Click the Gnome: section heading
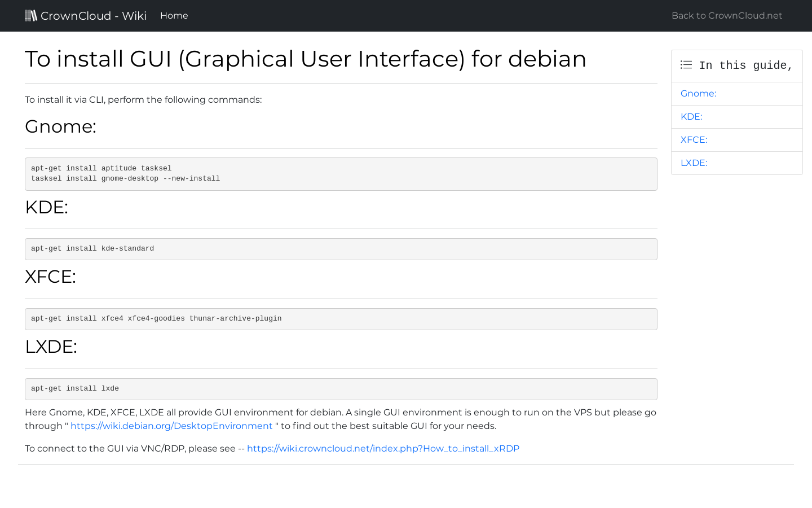The height and width of the screenshot is (508, 812). point(61,126)
